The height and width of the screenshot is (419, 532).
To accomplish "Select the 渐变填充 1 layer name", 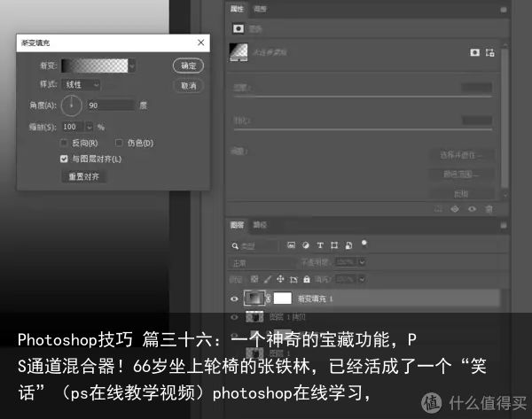I will point(315,299).
